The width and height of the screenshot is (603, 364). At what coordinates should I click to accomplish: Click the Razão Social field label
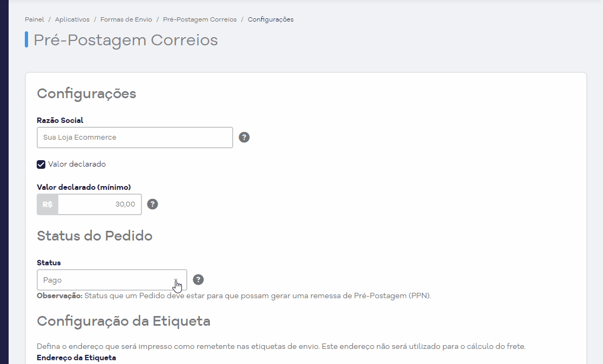point(60,121)
